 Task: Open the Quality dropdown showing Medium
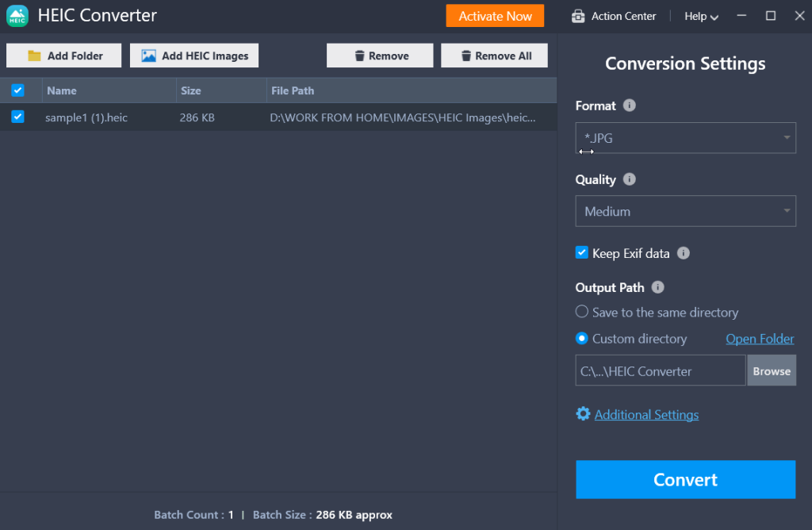click(685, 211)
